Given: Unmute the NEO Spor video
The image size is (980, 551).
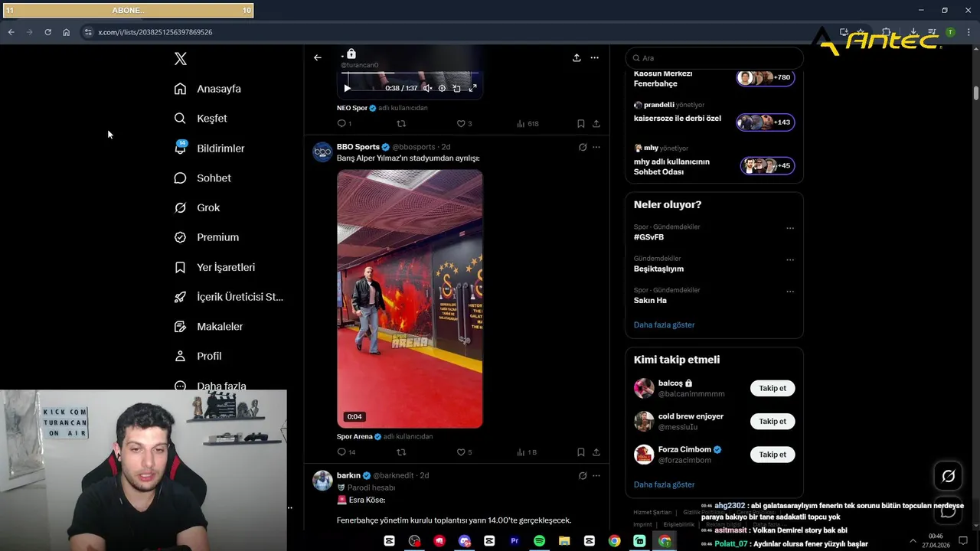Looking at the screenshot, I should 427,88.
